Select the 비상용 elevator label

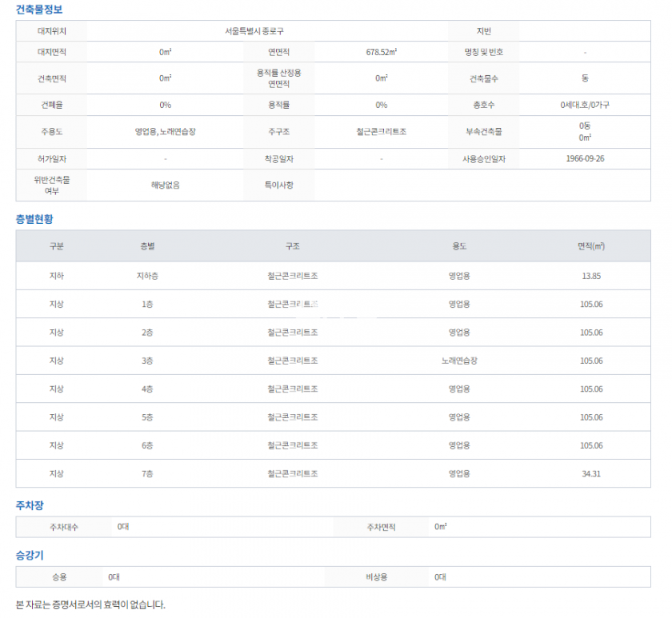[x=376, y=576]
